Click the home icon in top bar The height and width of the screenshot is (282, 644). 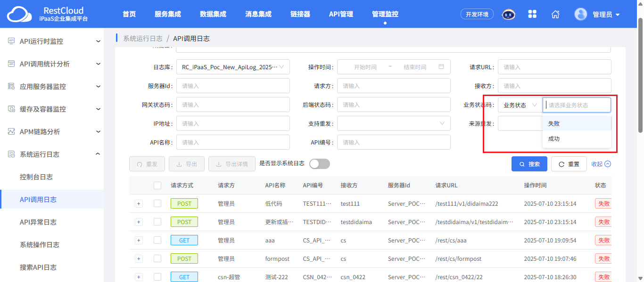[x=555, y=14]
